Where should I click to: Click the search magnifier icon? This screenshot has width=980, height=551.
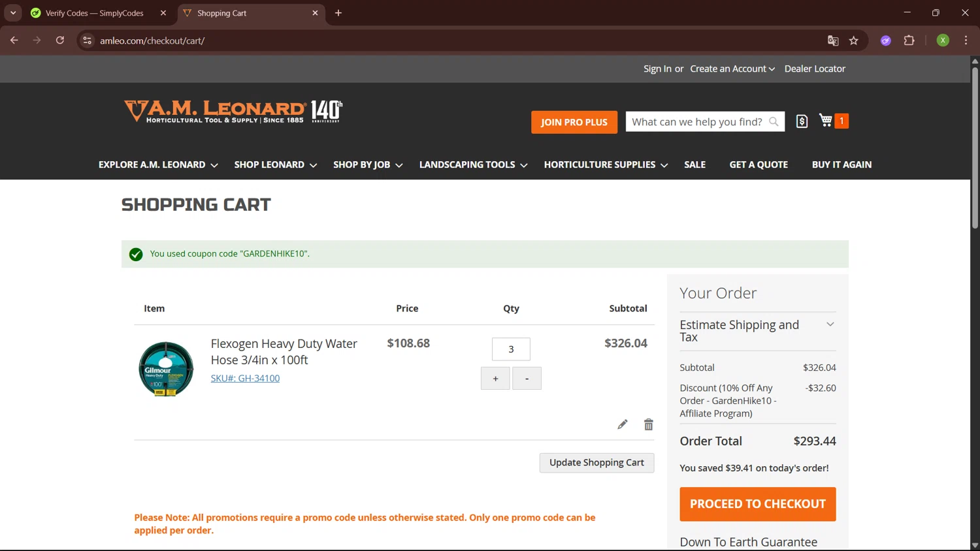774,121
